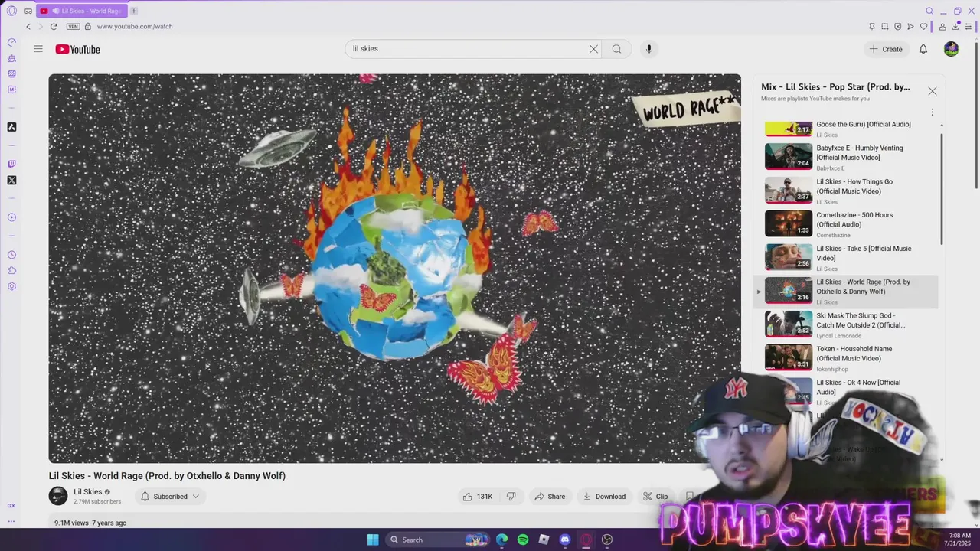The image size is (980, 551).
Task: Click the youtube.com address bar URL
Action: (135, 26)
